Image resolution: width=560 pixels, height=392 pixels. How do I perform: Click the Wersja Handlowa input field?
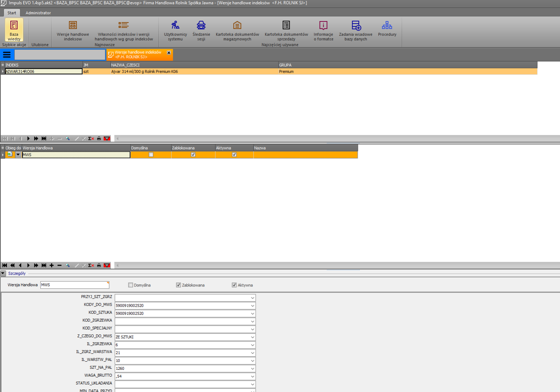click(x=74, y=285)
